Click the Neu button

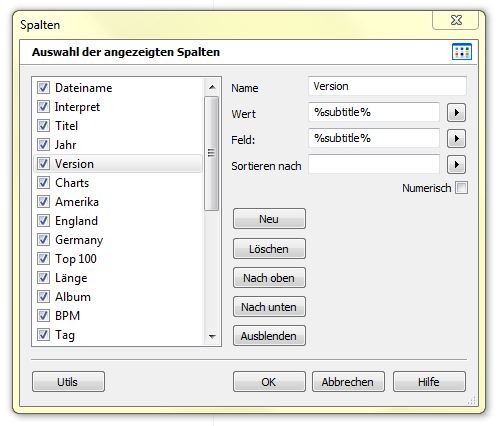269,219
